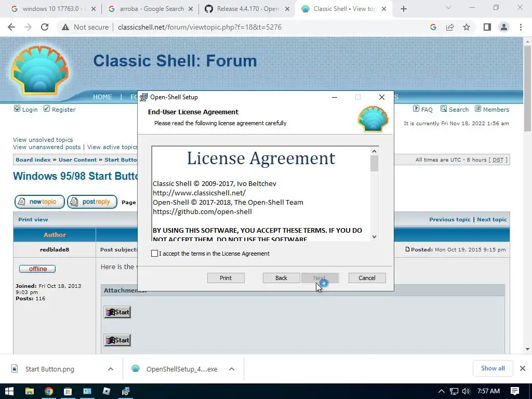Go forward in the browser
The image size is (532, 399).
28,27
